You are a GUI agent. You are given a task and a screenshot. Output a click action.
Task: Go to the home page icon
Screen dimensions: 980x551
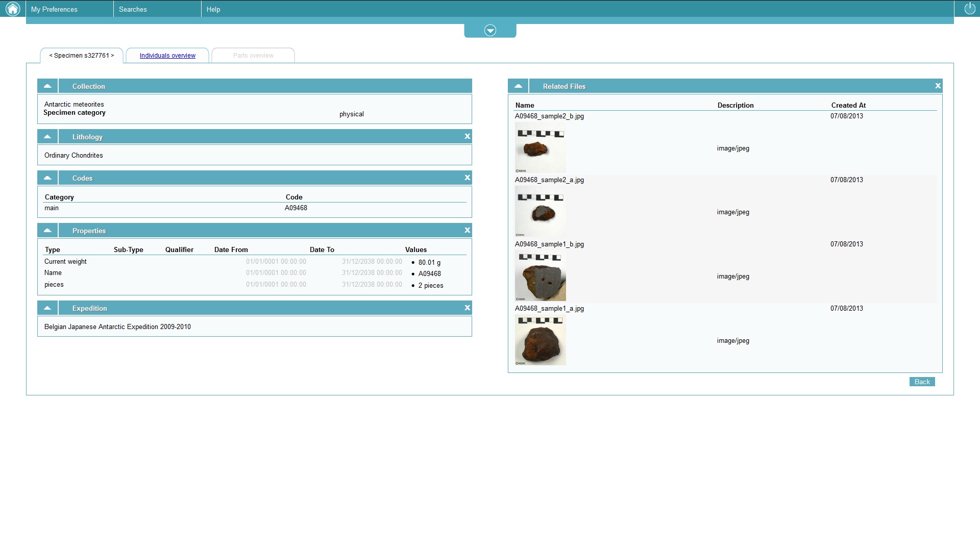point(13,9)
